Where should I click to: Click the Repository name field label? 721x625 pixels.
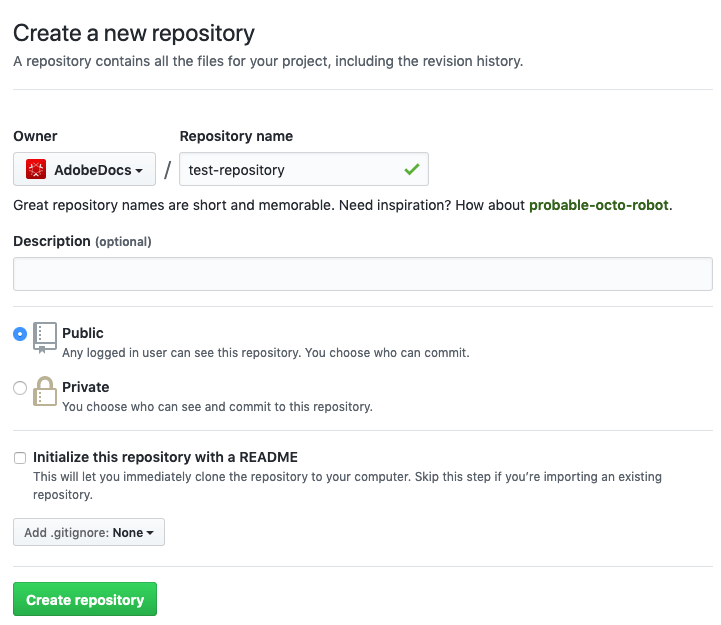tap(236, 136)
